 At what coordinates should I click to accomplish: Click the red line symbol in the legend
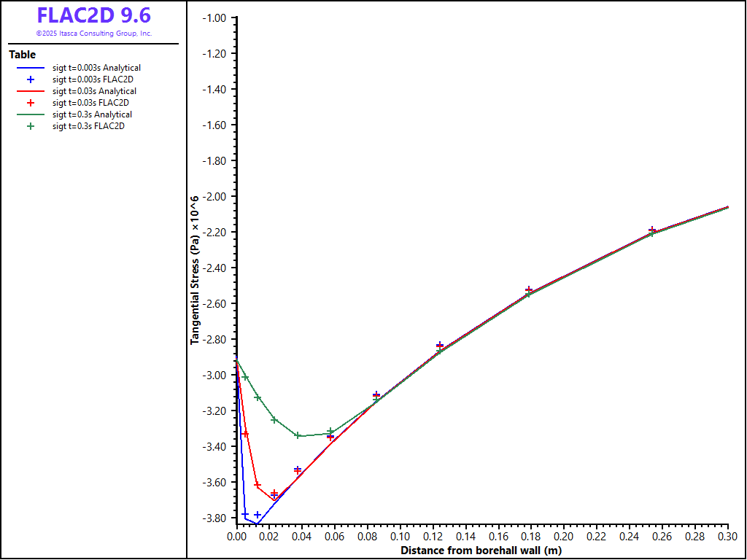point(30,91)
